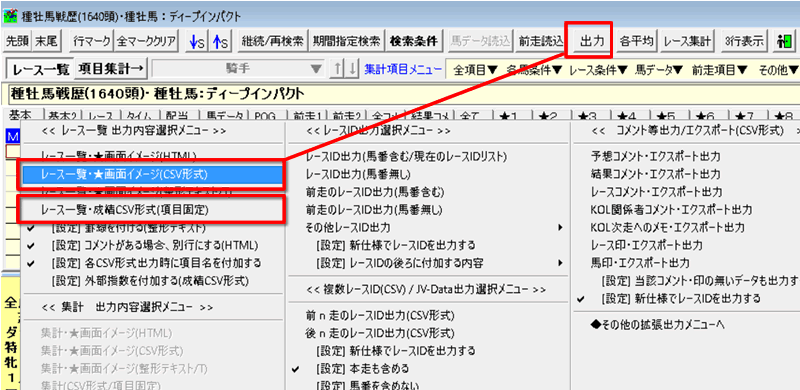Choose 前 n 走のレースID出力(CSV形式)
The image size is (800, 390).
point(380,315)
